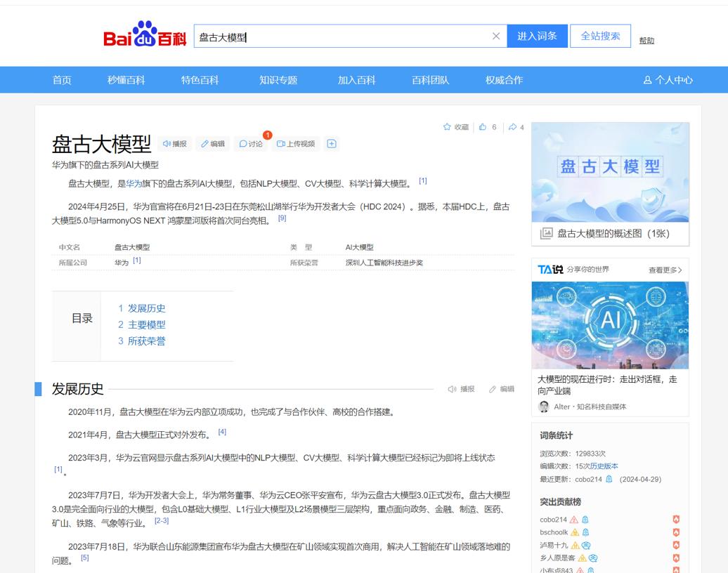Open 个人中心 user menu

tap(668, 80)
